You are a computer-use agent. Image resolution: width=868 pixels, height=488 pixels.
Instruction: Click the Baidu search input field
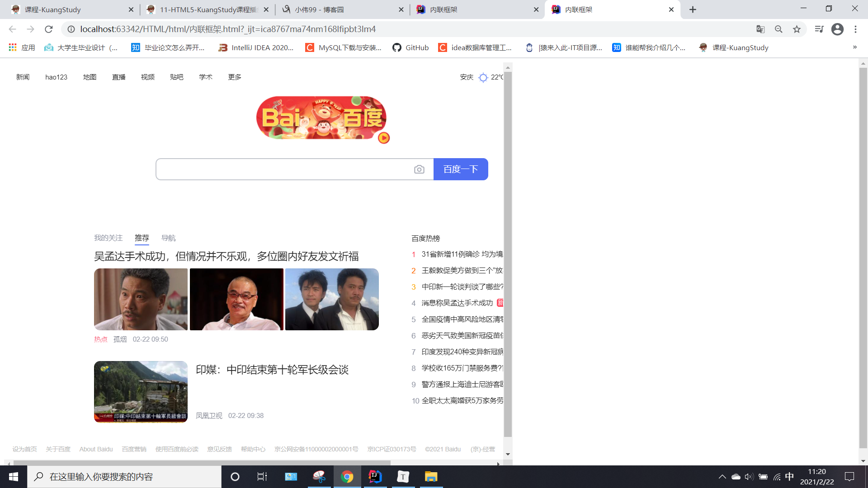point(285,169)
